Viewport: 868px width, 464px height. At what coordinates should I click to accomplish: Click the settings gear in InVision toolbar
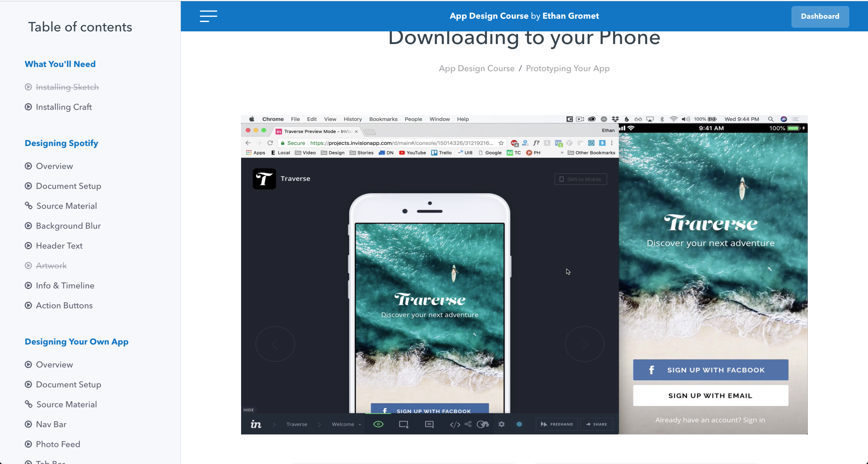click(x=502, y=424)
